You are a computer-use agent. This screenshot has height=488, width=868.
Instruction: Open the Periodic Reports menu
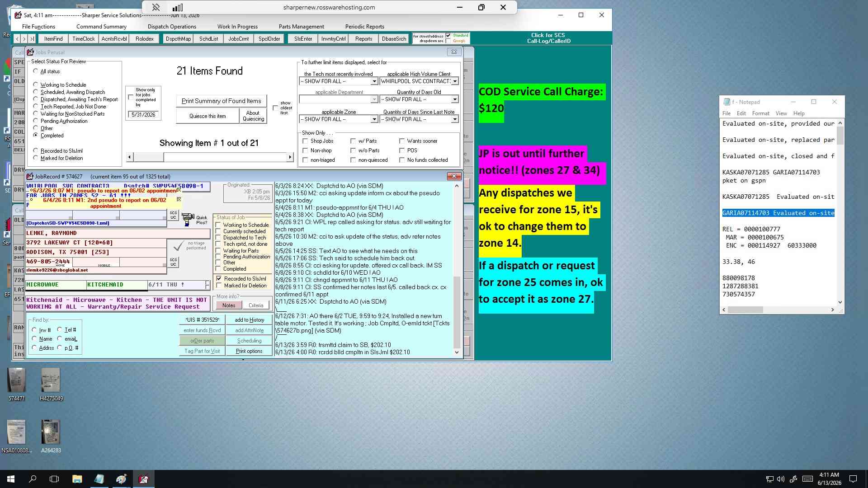coord(364,27)
